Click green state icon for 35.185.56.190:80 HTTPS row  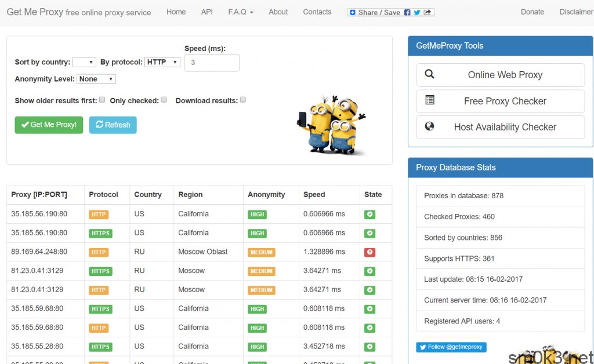click(x=370, y=233)
